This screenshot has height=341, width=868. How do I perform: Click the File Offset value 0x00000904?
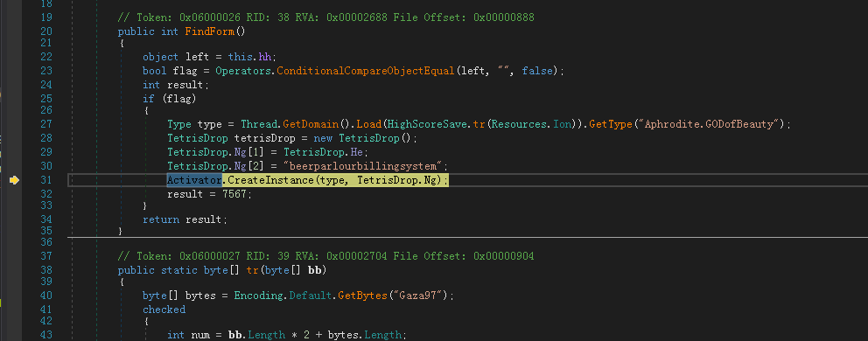click(504, 255)
